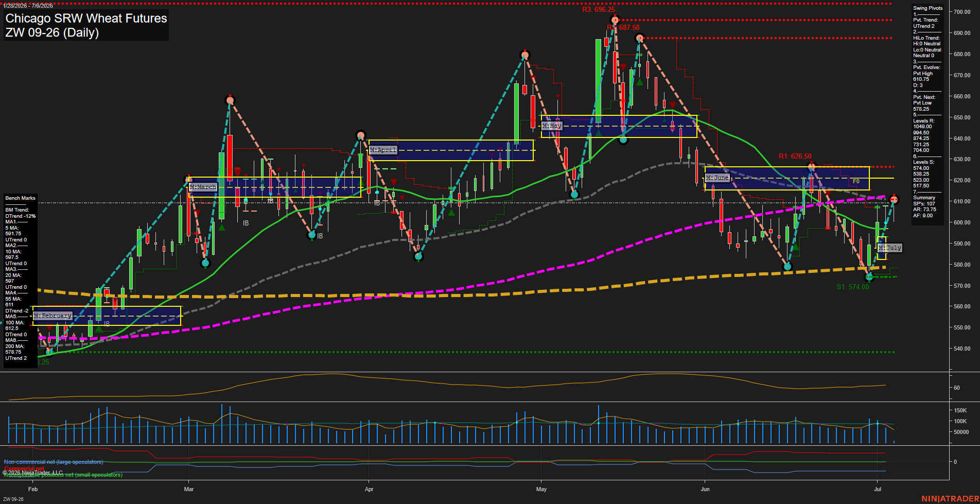Select the 600.00 price axis label
980x504 pixels.
[x=962, y=222]
